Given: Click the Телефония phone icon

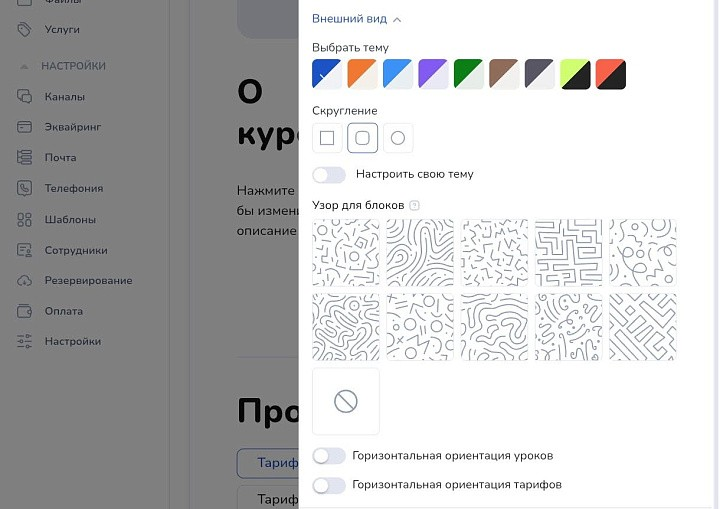Looking at the screenshot, I should (24, 188).
